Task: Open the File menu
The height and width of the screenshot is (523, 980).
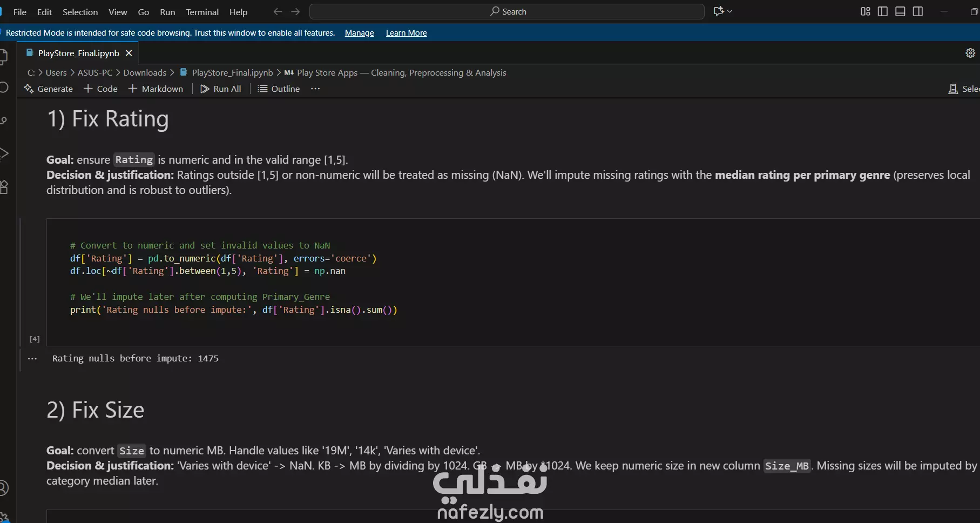Action: 19,12
